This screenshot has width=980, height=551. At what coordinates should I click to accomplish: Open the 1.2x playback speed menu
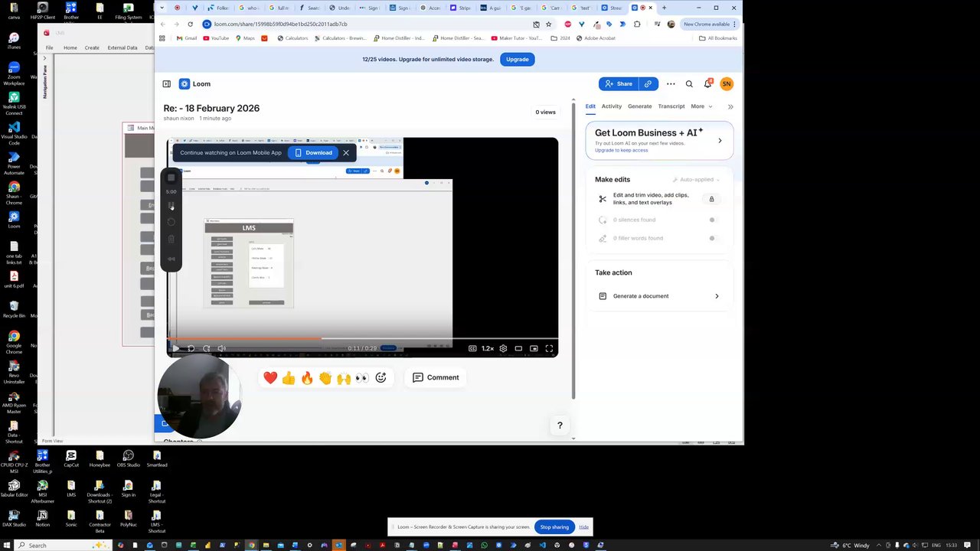coord(488,349)
